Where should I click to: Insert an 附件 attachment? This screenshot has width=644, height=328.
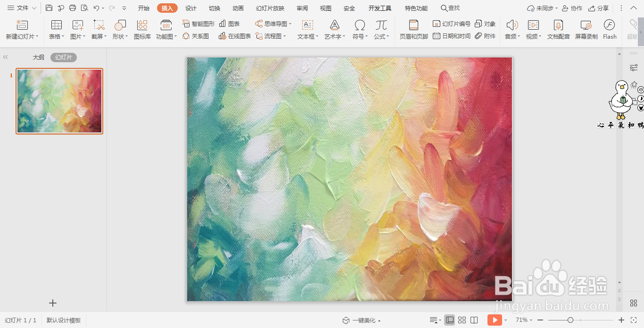485,36
